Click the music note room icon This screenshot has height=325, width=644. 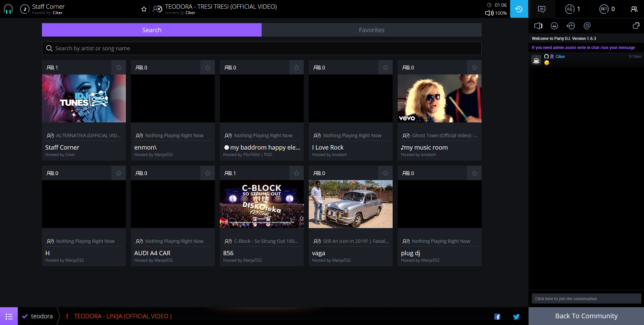[25, 9]
